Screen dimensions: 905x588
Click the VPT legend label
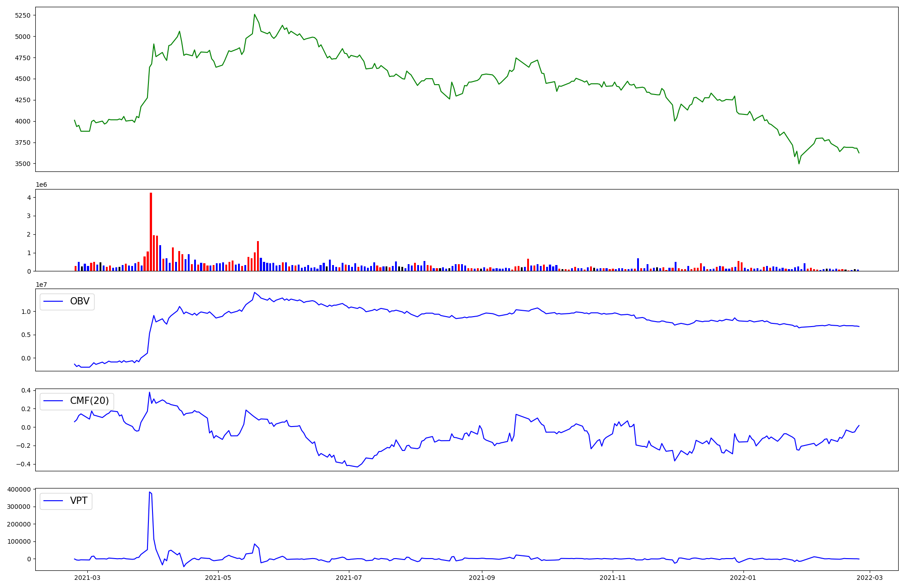click(79, 501)
